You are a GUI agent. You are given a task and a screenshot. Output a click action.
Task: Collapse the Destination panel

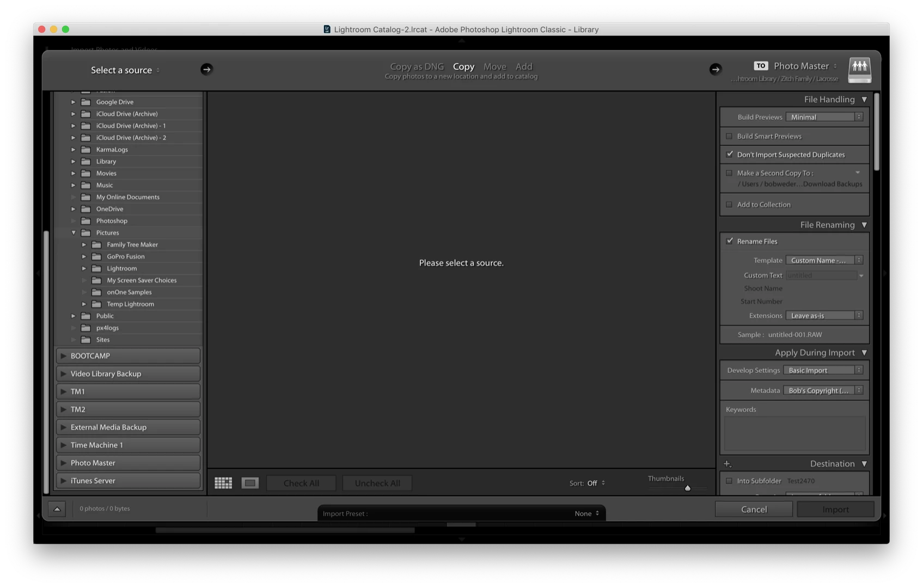[864, 464]
